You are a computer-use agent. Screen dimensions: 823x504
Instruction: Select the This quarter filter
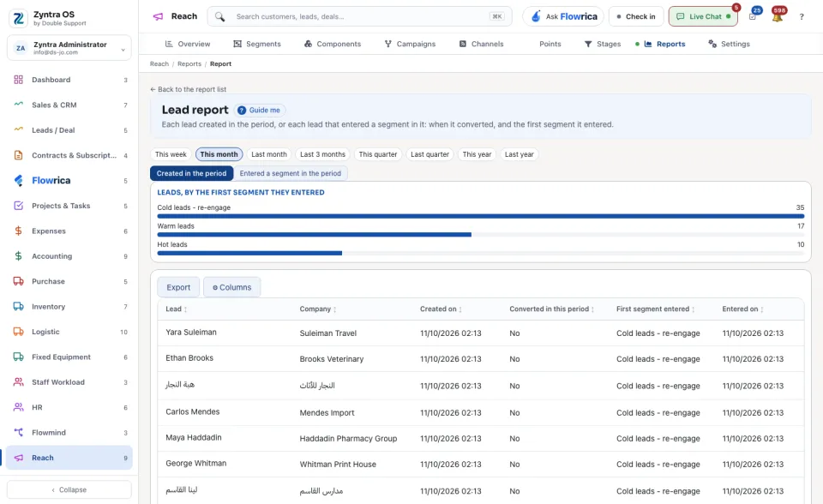point(378,154)
